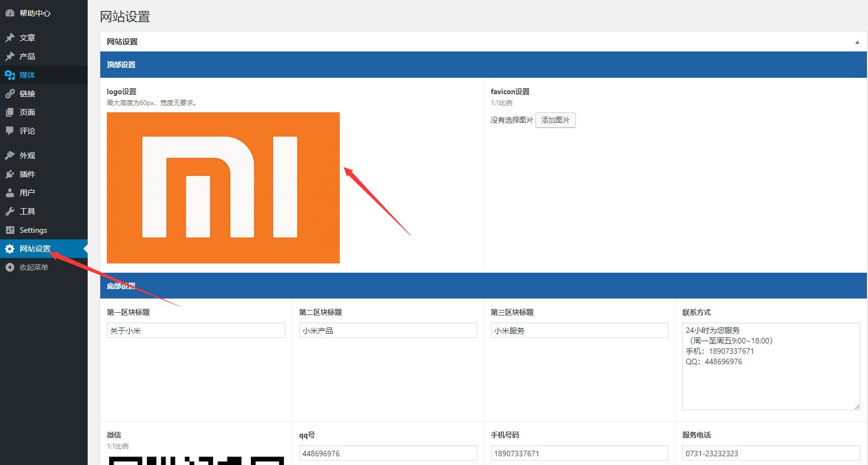Click the brush icon beside 外观
Viewport: 868px width, 465px height.
click(10, 156)
